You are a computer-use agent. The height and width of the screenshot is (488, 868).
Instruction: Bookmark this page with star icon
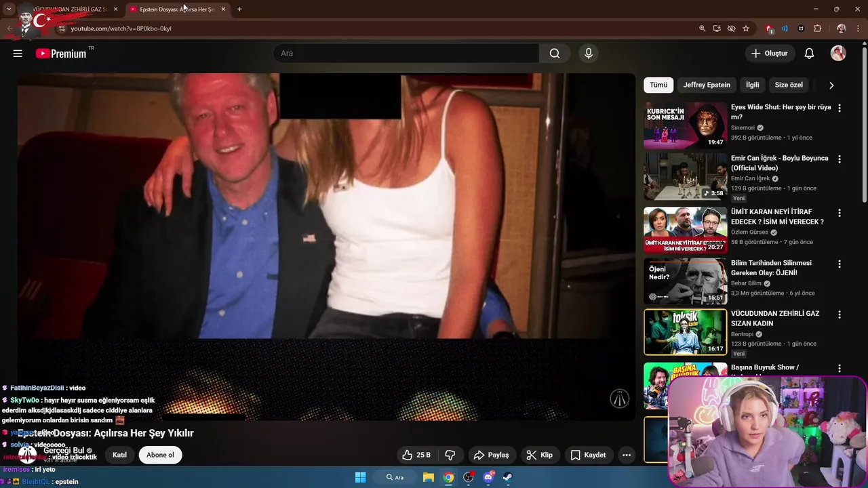(x=746, y=28)
